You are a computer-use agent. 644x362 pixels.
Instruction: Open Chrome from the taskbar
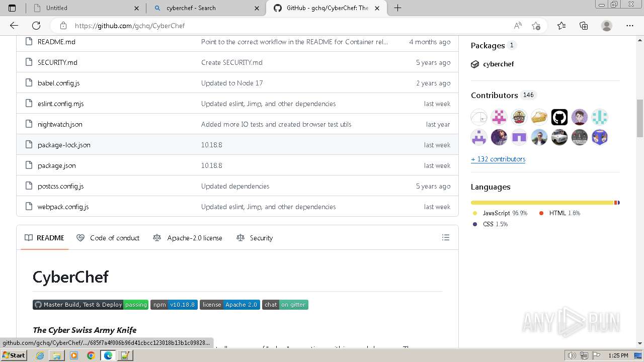91,355
